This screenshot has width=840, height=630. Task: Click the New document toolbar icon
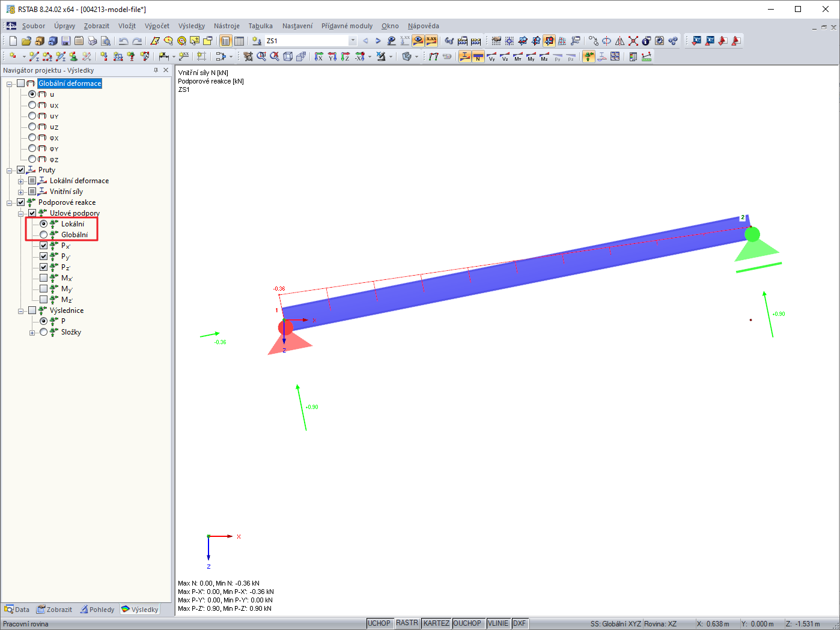coord(13,41)
